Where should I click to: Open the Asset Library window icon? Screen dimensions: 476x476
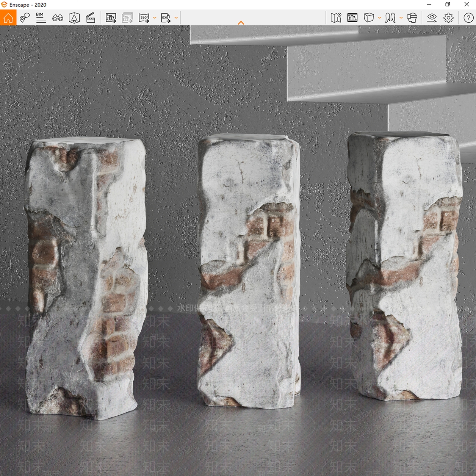[352, 18]
